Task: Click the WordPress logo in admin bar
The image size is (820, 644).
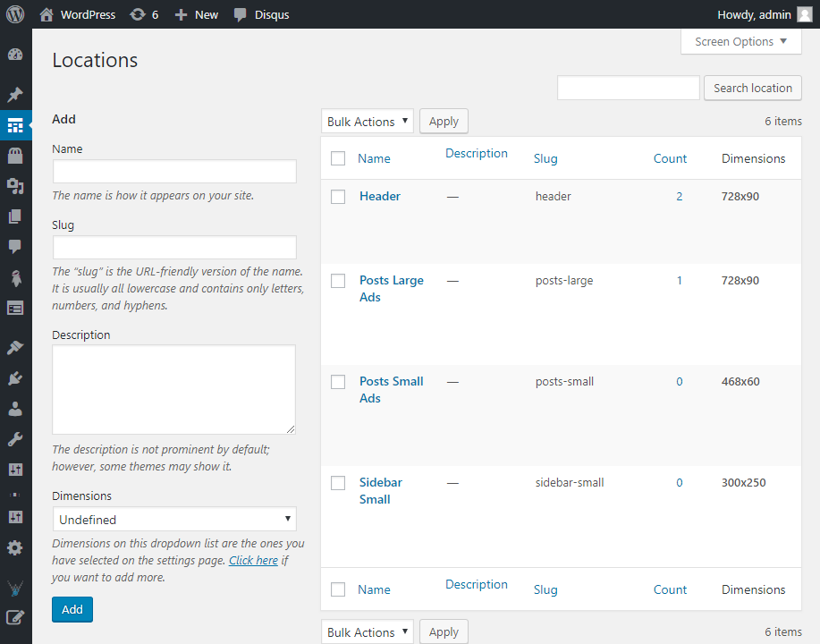Action: tap(15, 14)
